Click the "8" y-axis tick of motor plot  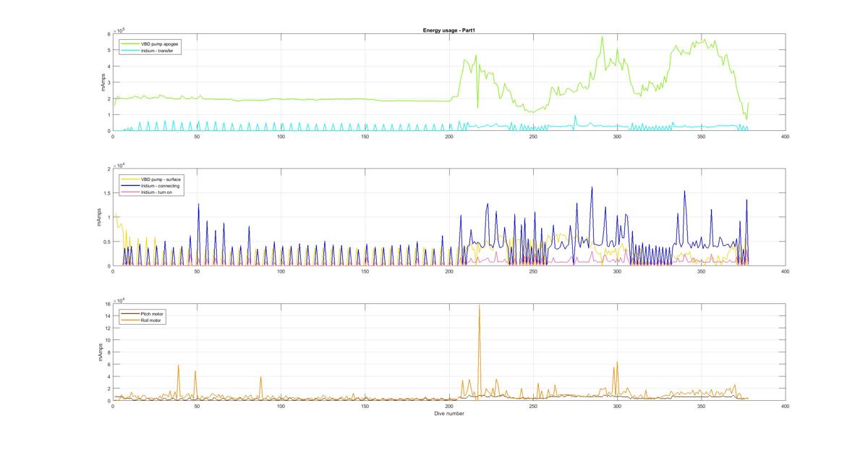click(109, 352)
